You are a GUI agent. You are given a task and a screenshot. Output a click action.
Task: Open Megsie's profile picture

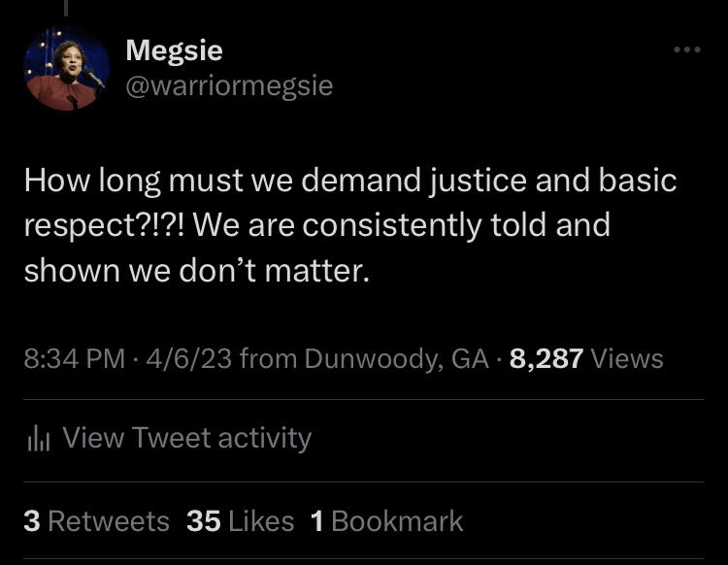67,68
